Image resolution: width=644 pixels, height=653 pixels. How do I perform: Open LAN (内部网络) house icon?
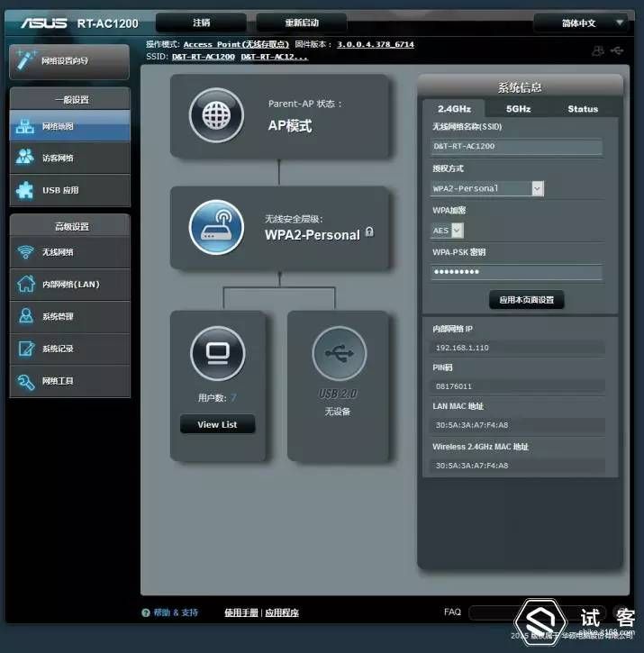[25, 284]
